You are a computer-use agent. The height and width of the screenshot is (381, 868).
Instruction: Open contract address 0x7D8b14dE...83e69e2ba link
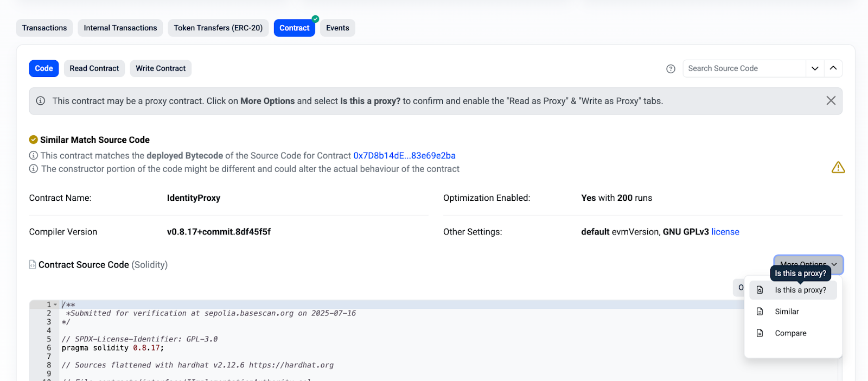tap(404, 156)
